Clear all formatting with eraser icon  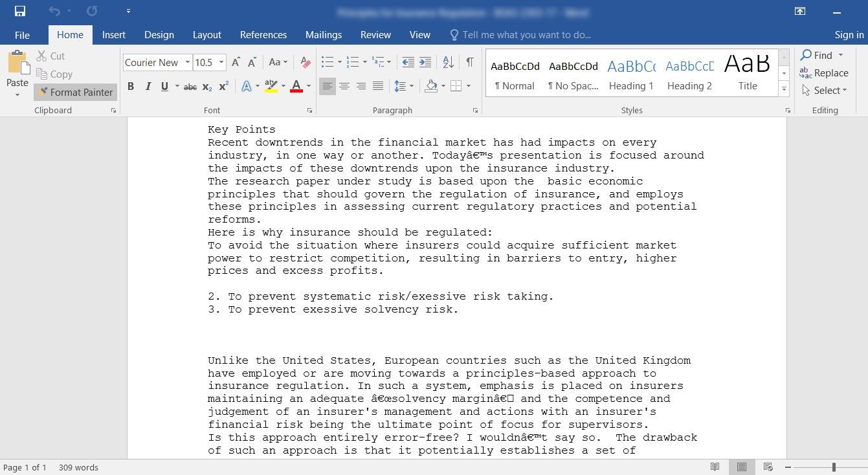[x=306, y=62]
